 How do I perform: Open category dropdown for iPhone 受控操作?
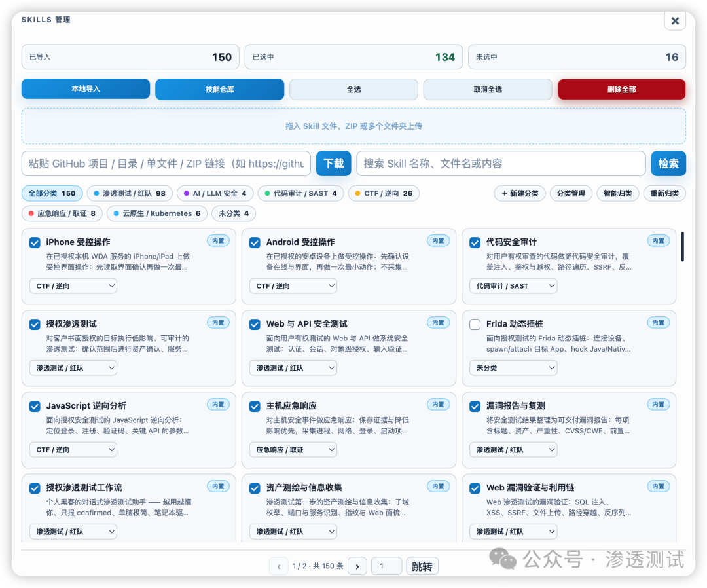point(73,286)
